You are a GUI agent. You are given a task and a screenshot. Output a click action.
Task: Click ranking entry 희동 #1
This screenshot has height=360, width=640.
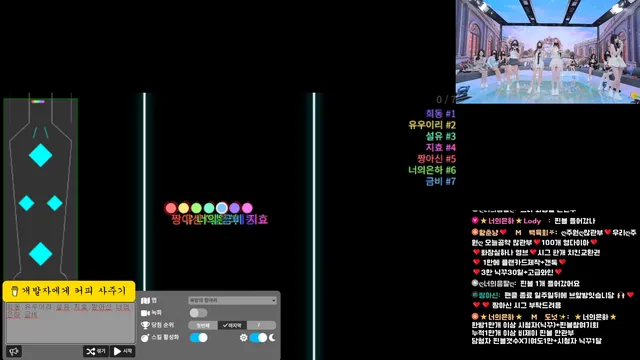pos(440,113)
